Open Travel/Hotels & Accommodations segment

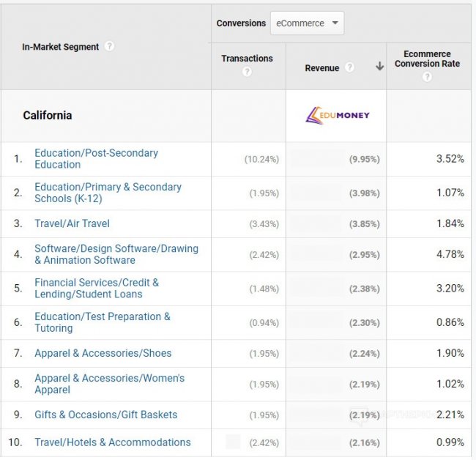pyautogui.click(x=112, y=442)
